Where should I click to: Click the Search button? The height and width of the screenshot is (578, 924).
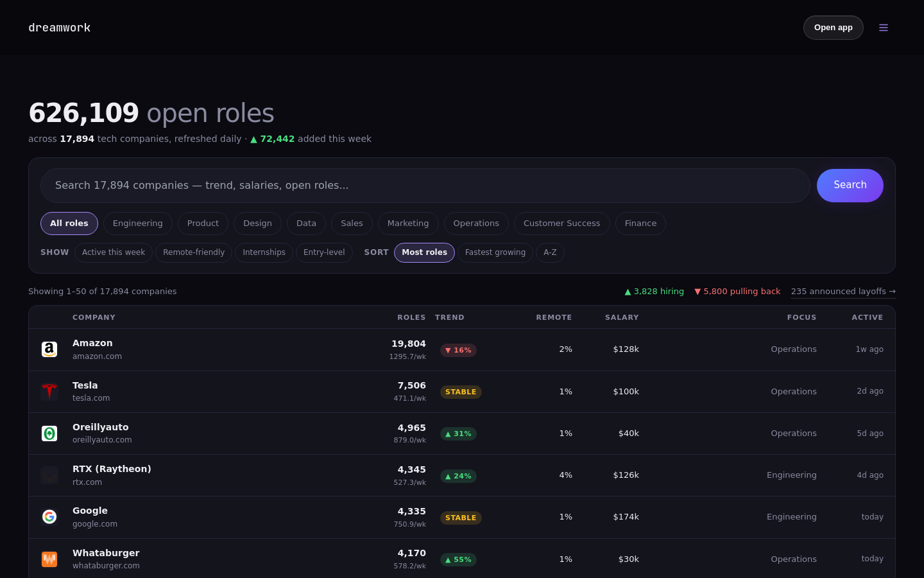(850, 186)
